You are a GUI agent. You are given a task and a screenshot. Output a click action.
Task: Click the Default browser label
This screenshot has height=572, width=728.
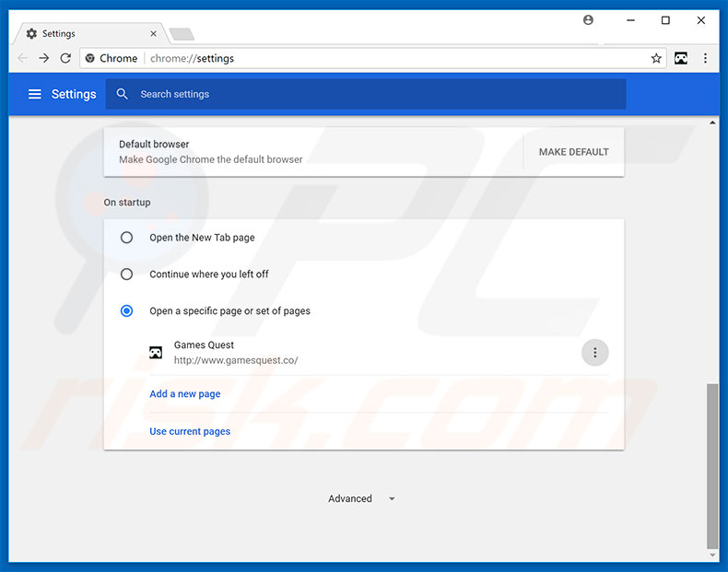[x=154, y=145]
